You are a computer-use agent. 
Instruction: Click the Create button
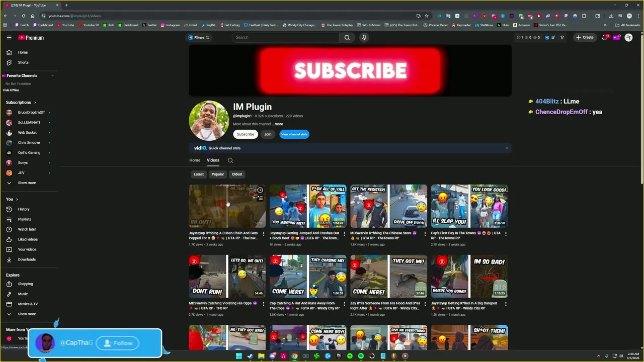585,37
